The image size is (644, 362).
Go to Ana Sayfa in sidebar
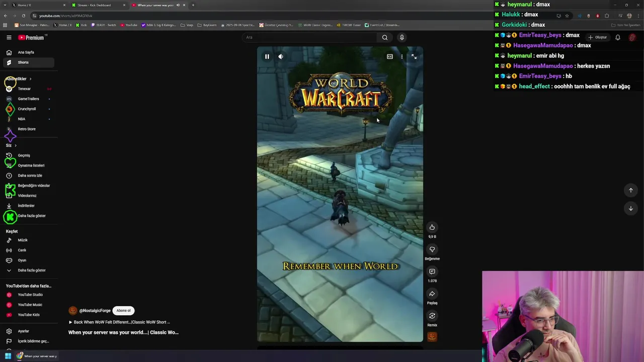(x=29, y=52)
